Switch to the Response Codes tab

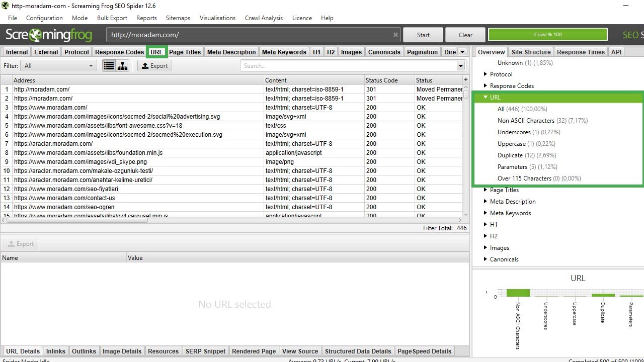click(x=120, y=52)
